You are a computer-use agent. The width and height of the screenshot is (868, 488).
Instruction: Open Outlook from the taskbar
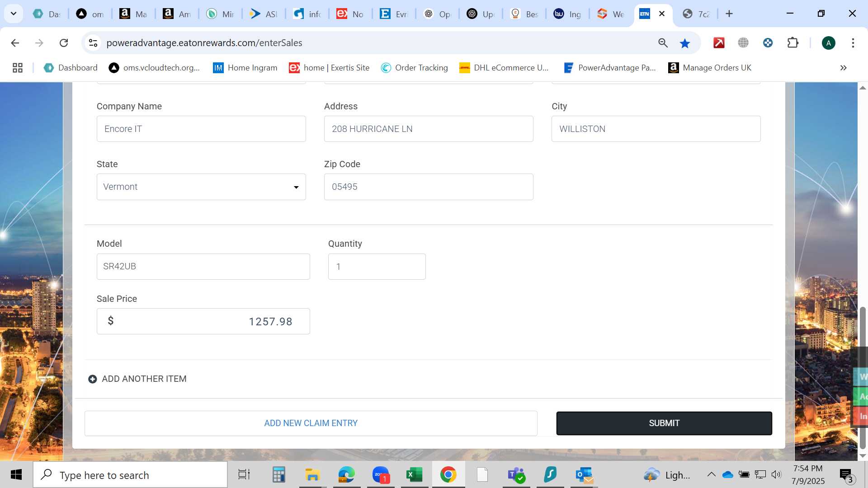click(584, 475)
